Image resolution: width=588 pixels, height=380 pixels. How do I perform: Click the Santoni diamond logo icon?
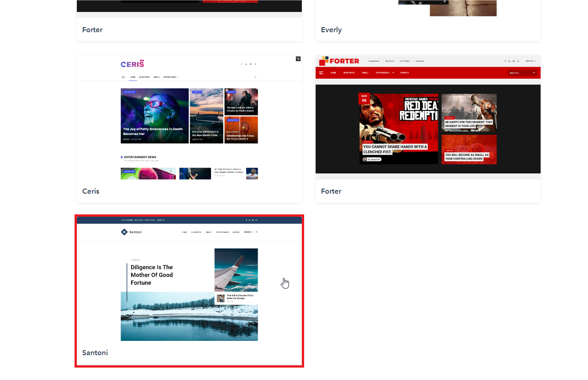(124, 232)
